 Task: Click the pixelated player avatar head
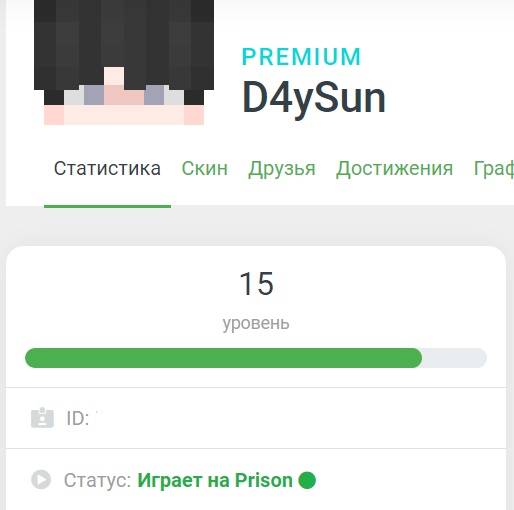pyautogui.click(x=124, y=62)
